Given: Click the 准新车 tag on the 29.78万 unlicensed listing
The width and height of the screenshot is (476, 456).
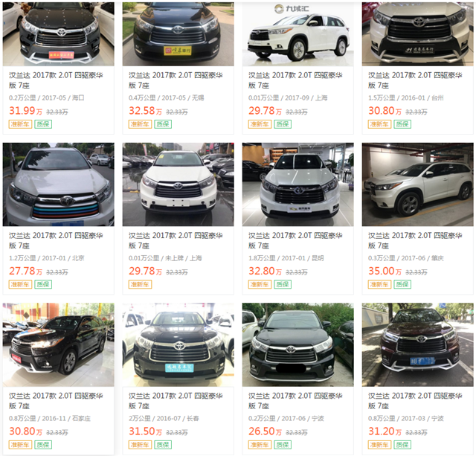Looking at the screenshot, I should (x=140, y=284).
